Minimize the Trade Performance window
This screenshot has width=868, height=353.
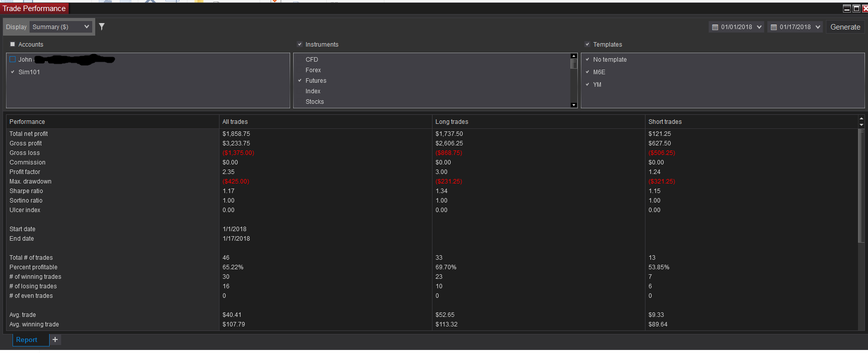pos(847,9)
